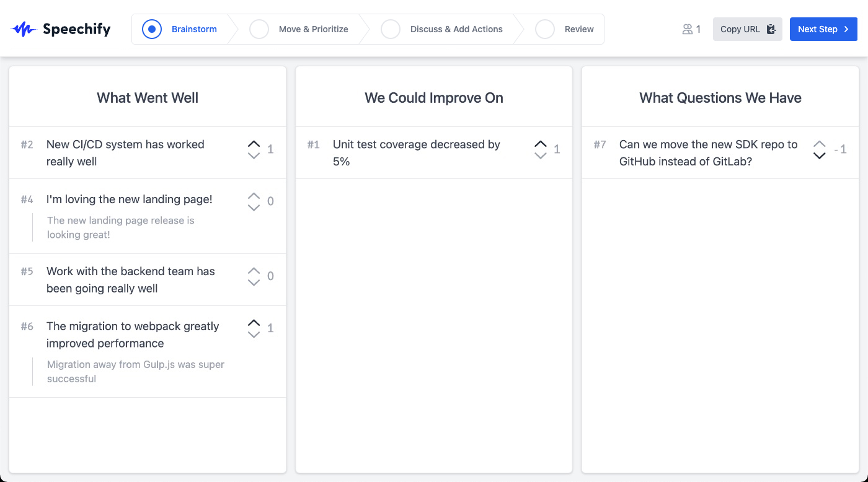Select the Review step circle

point(545,29)
